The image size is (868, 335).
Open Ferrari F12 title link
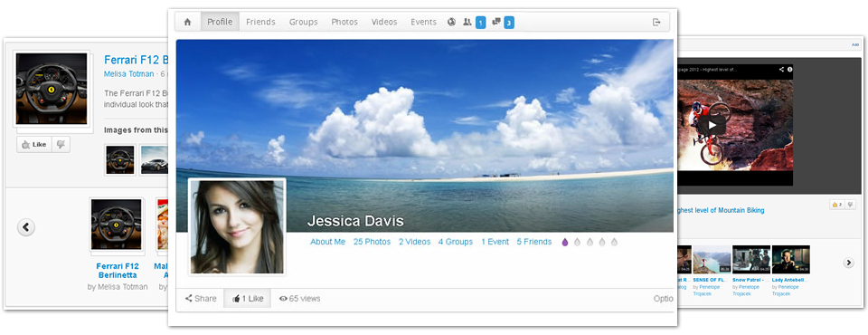point(137,60)
